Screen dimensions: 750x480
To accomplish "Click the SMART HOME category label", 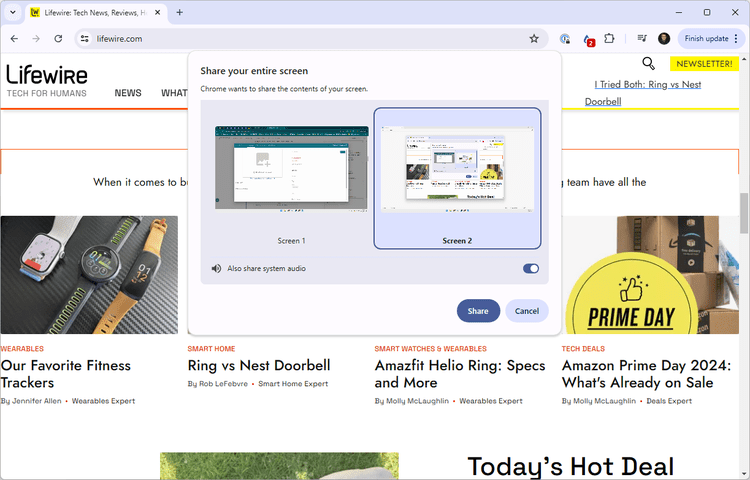I will click(211, 349).
